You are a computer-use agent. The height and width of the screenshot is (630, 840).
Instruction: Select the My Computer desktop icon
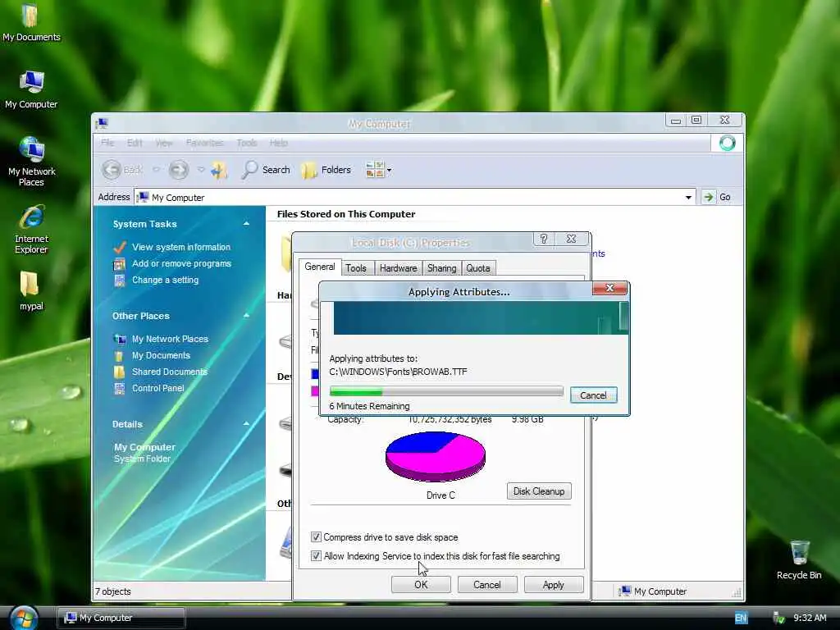point(31,89)
